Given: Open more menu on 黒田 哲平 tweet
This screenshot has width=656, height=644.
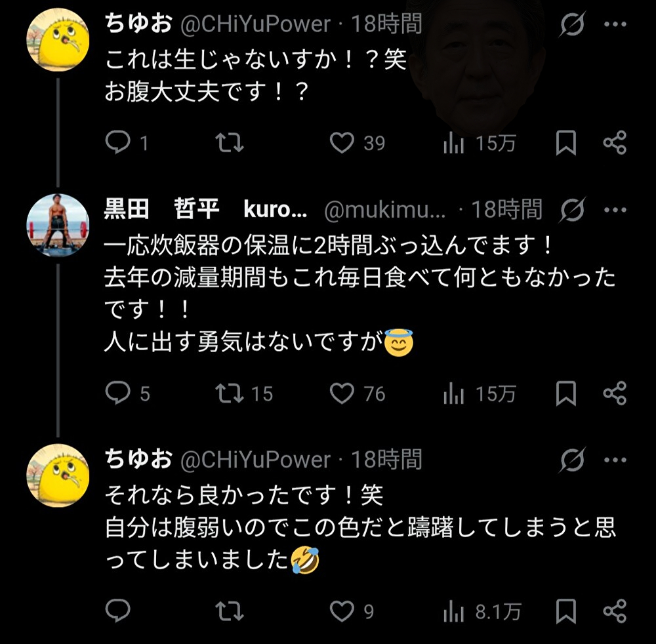Looking at the screenshot, I should click(x=614, y=211).
